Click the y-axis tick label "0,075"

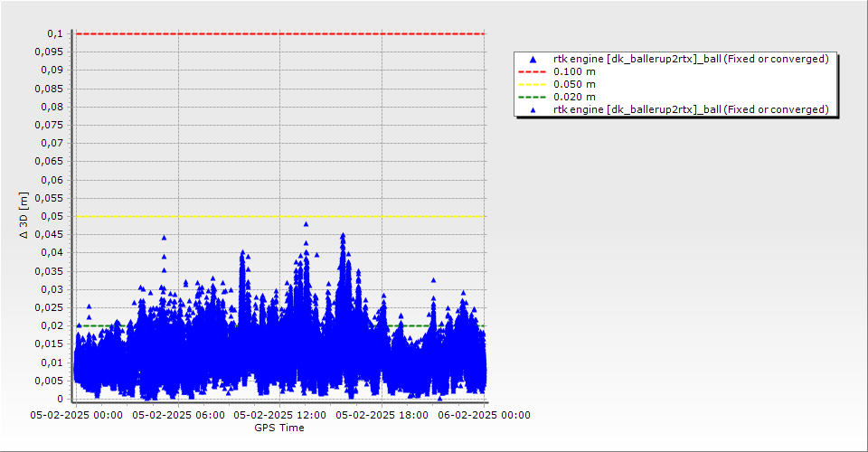49,125
